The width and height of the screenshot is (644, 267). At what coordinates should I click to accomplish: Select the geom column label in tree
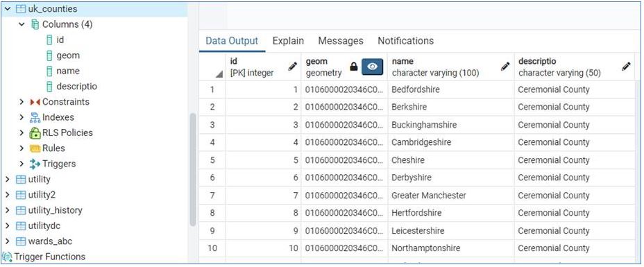point(68,55)
